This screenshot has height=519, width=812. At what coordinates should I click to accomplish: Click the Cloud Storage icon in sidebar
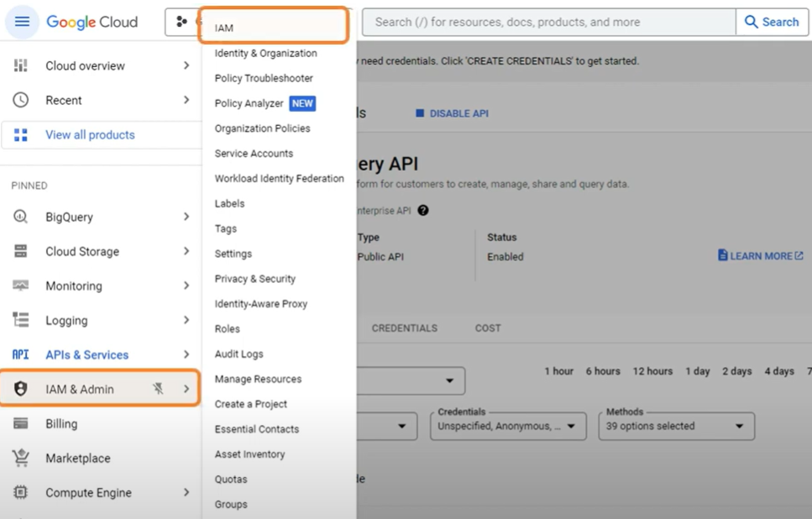[21, 251]
